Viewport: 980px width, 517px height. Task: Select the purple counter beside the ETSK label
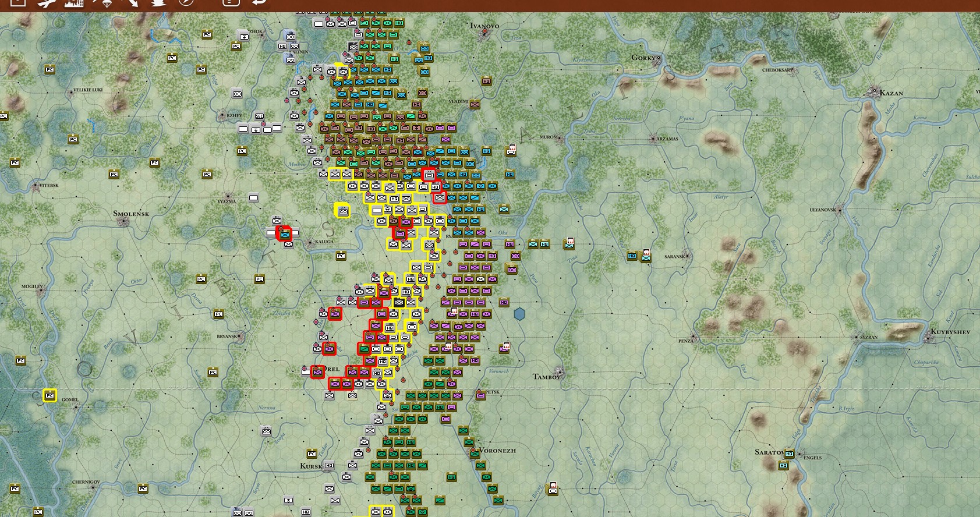click(480, 396)
